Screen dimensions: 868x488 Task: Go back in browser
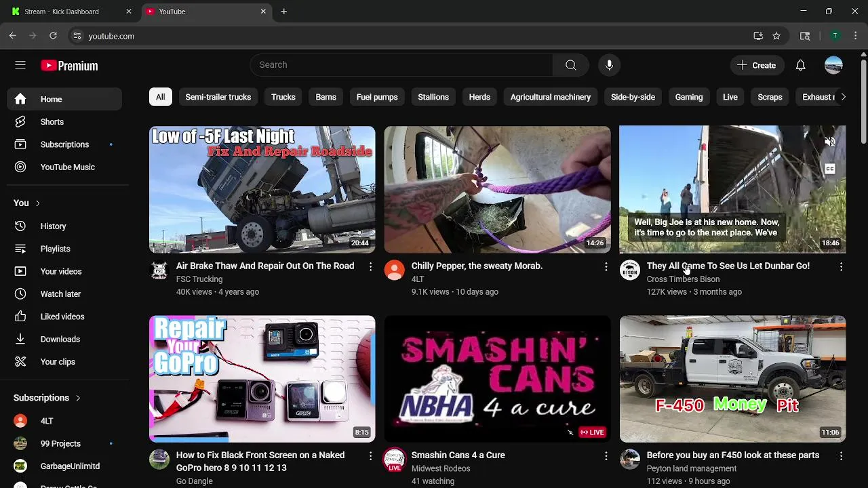tap(13, 36)
